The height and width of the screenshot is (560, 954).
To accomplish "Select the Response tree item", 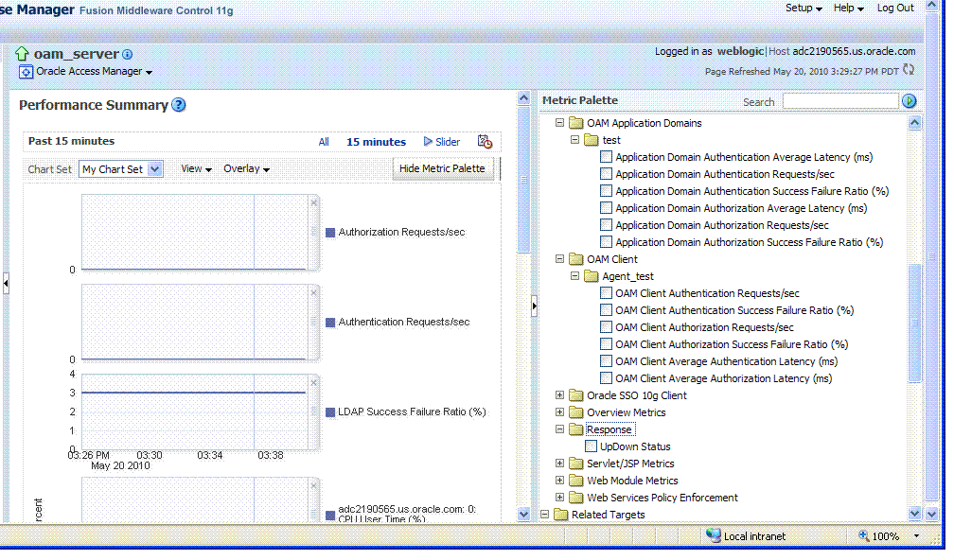I will coord(609,429).
